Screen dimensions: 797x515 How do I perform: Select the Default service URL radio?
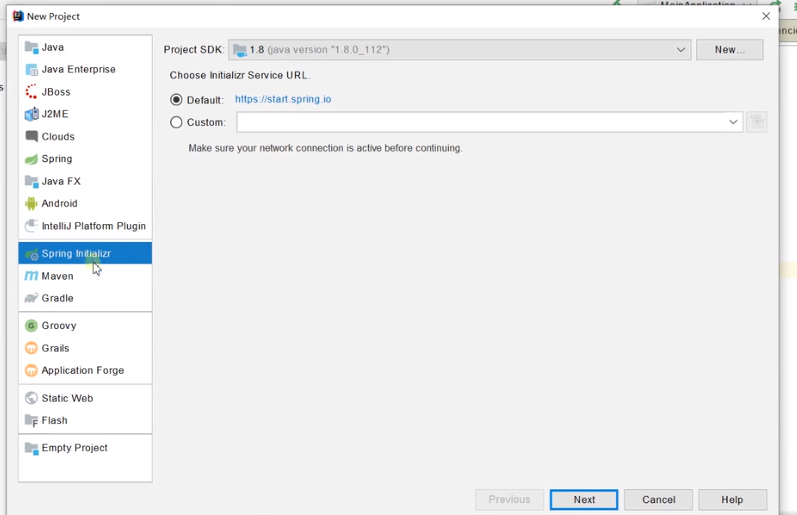(176, 100)
